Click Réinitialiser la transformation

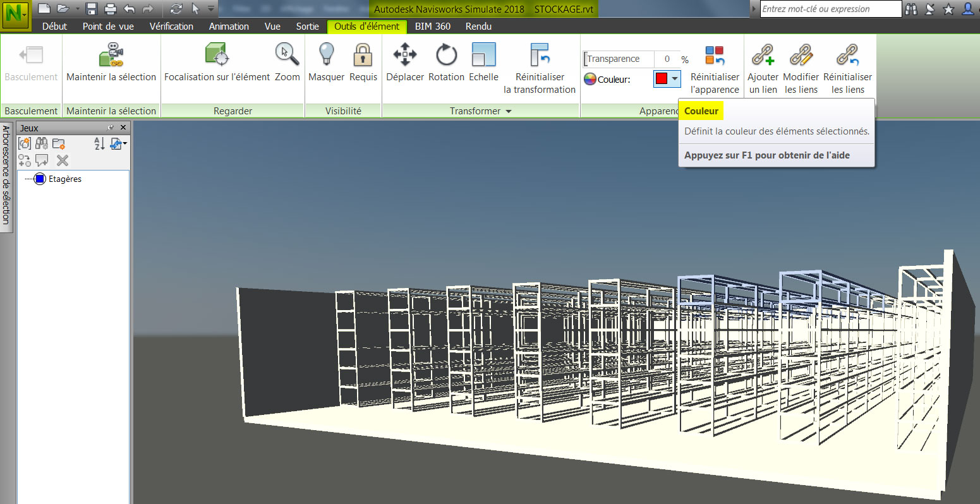point(540,68)
